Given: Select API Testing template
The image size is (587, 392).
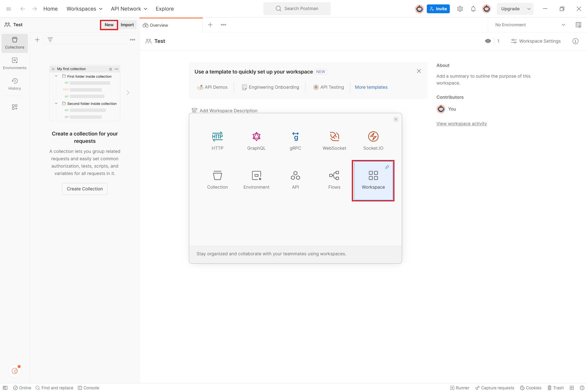Looking at the screenshot, I should click(329, 87).
